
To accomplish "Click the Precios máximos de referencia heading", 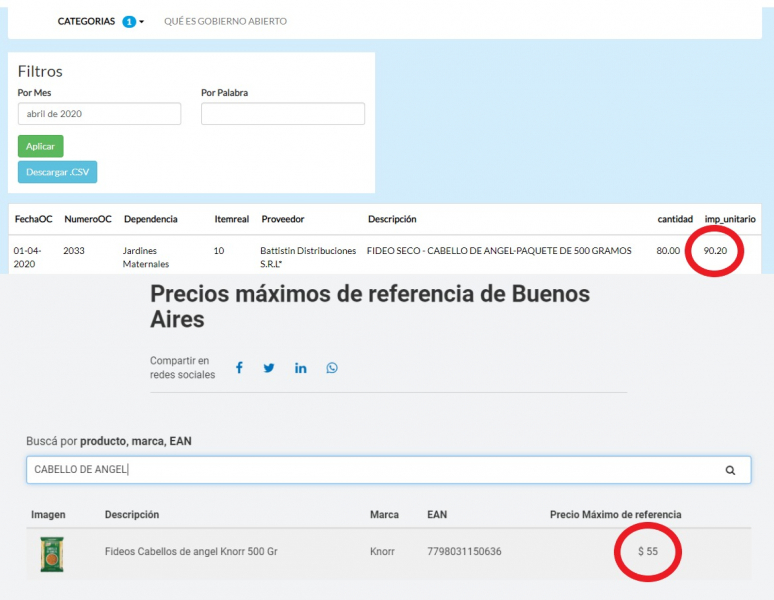I will click(x=370, y=306).
